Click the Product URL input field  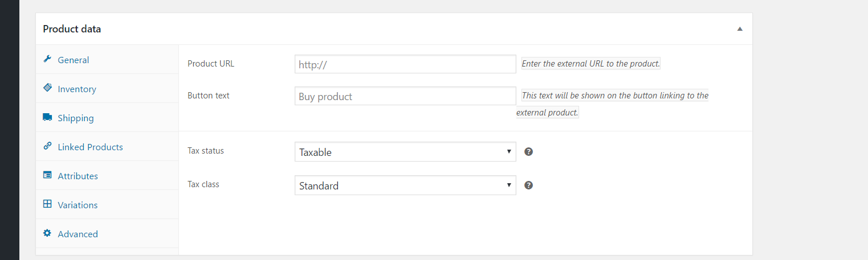[x=405, y=64]
